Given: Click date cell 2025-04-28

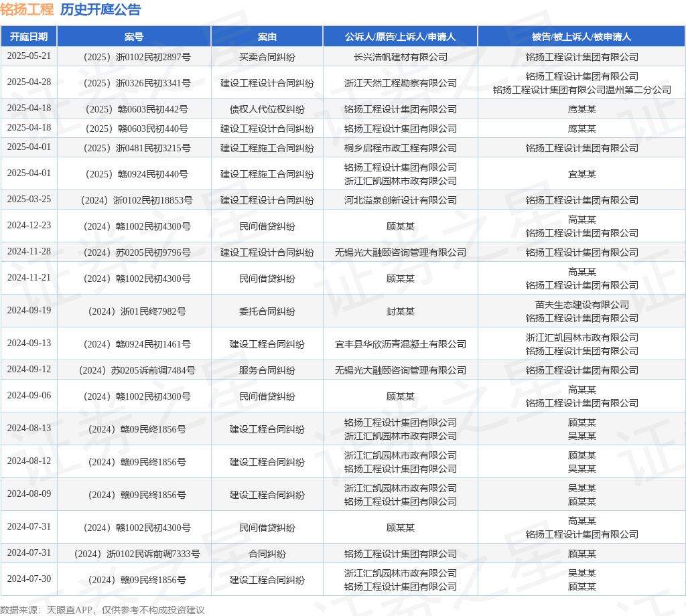Looking at the screenshot, I should pyautogui.click(x=29, y=82).
